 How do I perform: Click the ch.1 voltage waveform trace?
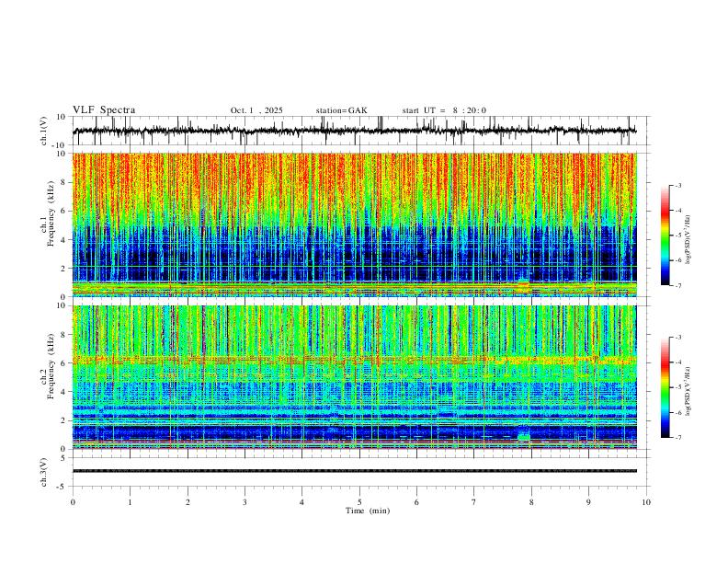(354, 131)
